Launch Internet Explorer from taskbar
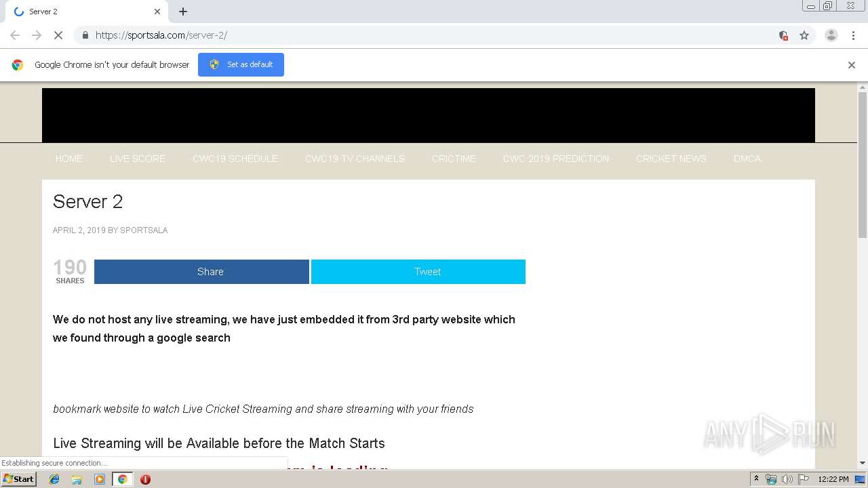 pyautogui.click(x=54, y=479)
